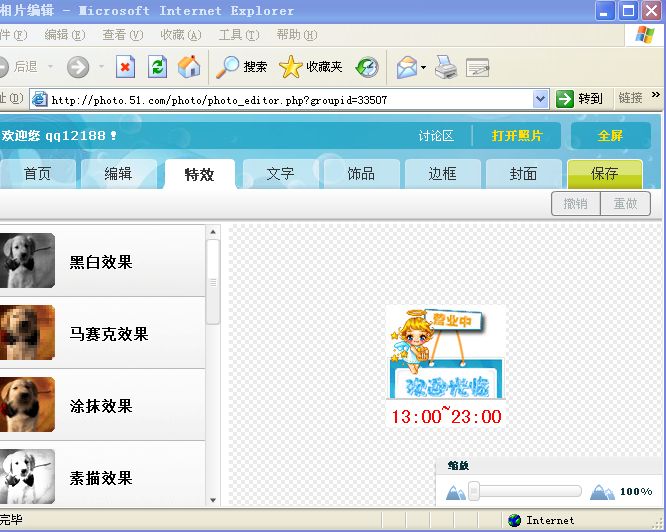Click the username qq12188 text
666x532 pixels.
75,135
